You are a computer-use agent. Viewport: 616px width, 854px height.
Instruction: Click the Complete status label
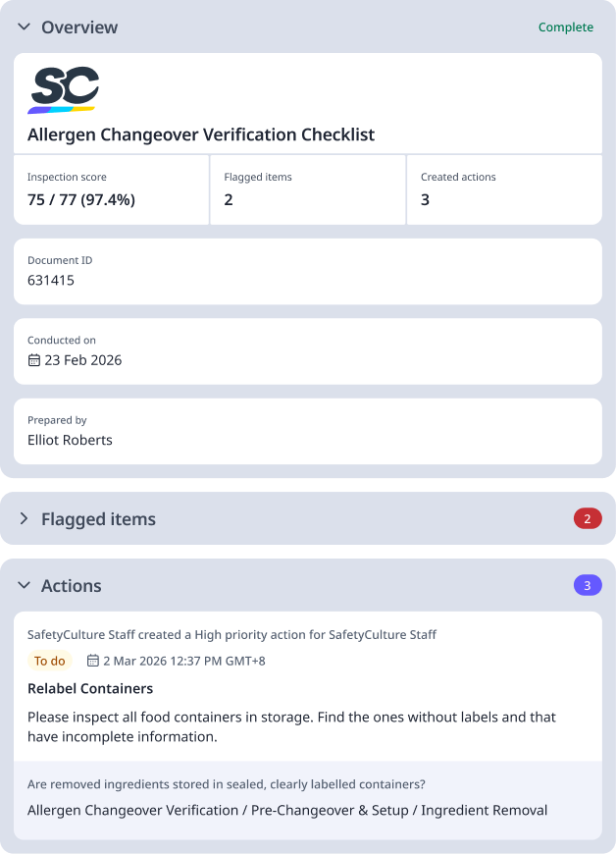[x=566, y=27]
